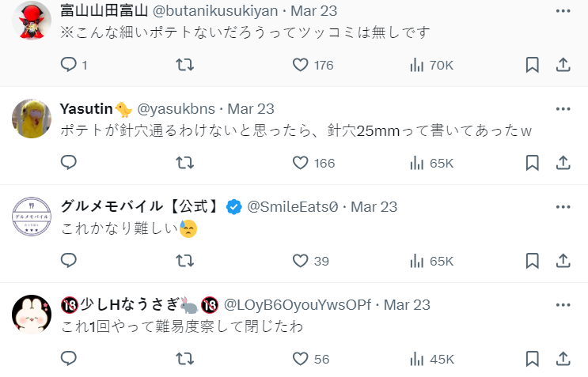The width and height of the screenshot is (588, 377).
Task: View analytics for 45K views tweet
Action: 418,359
